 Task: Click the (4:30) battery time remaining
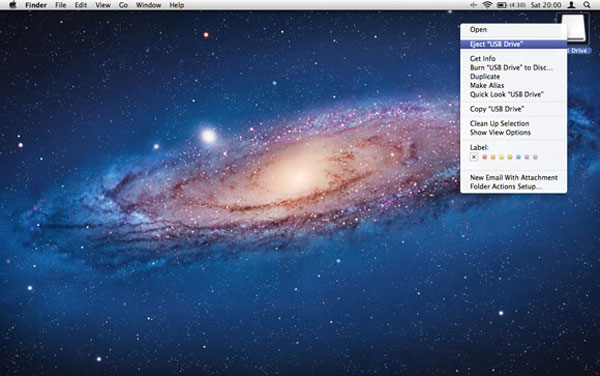[x=517, y=5]
